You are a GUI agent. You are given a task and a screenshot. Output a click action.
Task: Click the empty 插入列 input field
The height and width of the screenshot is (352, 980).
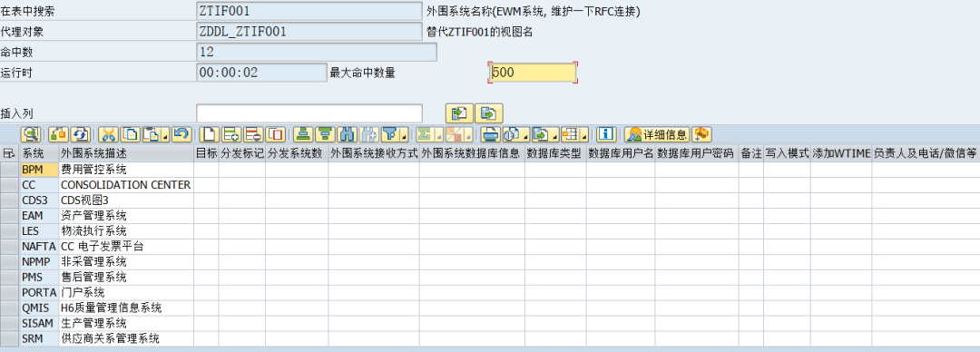click(309, 113)
